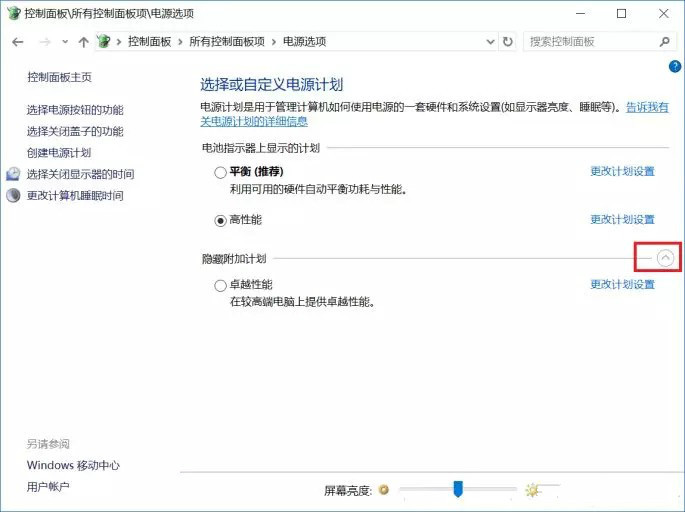Close the power options window
Viewport: 685px width, 512px height.
click(664, 14)
